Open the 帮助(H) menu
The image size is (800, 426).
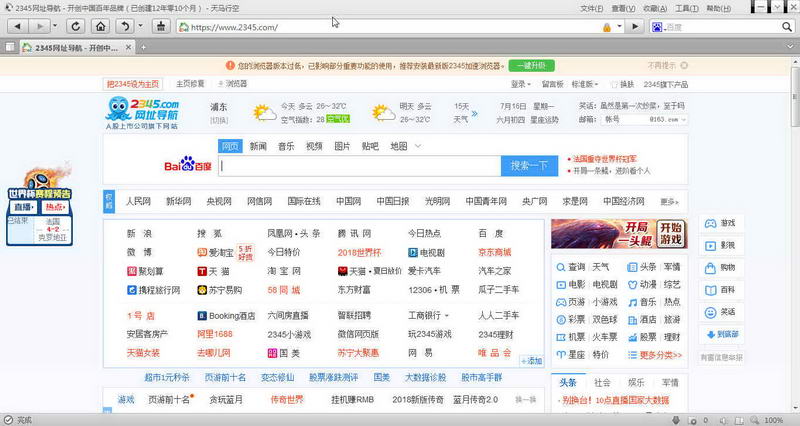coord(718,8)
